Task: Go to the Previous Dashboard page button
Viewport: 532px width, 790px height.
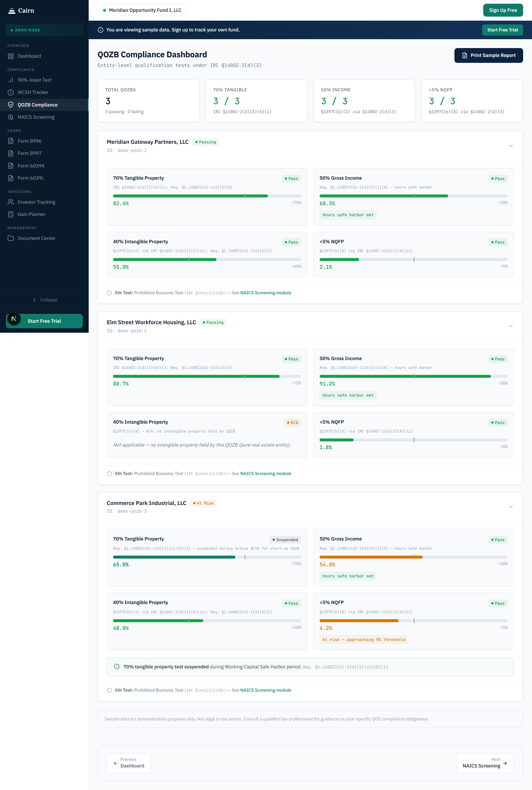Action: coord(129,763)
